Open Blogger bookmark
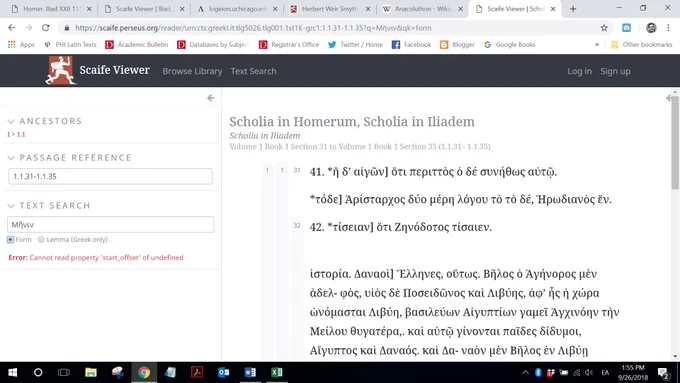 point(458,44)
